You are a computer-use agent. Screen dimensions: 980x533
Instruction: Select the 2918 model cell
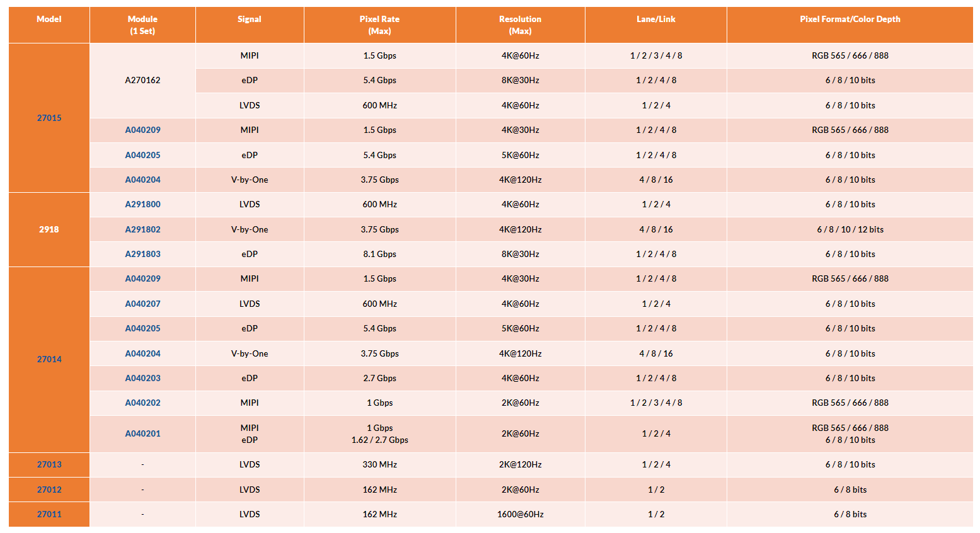pyautogui.click(x=49, y=229)
